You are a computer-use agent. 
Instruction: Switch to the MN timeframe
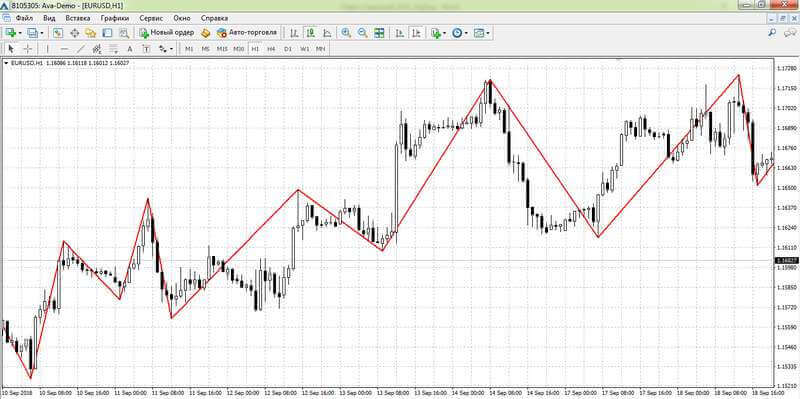320,49
